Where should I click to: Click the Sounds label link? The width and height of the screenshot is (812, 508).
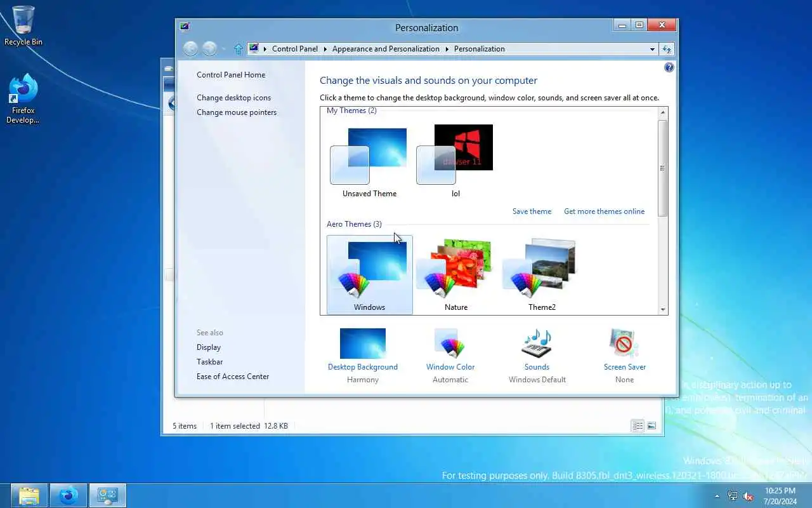537,366
